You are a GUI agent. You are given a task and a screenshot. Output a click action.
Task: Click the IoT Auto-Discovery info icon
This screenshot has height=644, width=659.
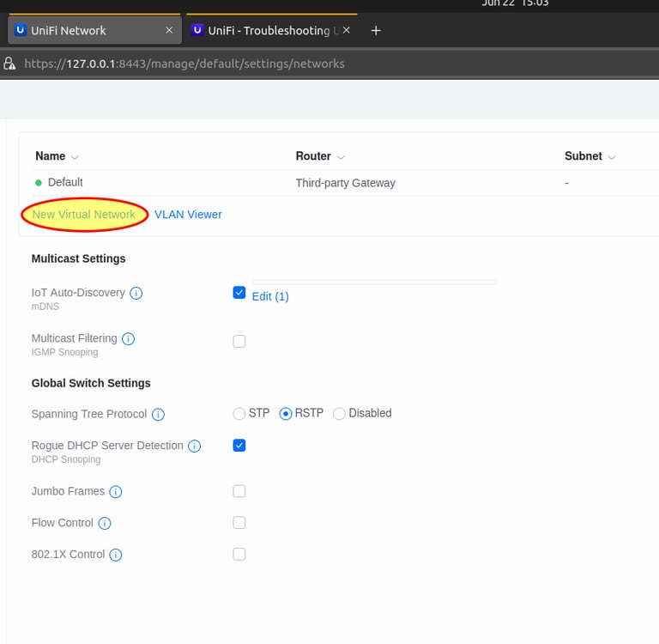(136, 293)
